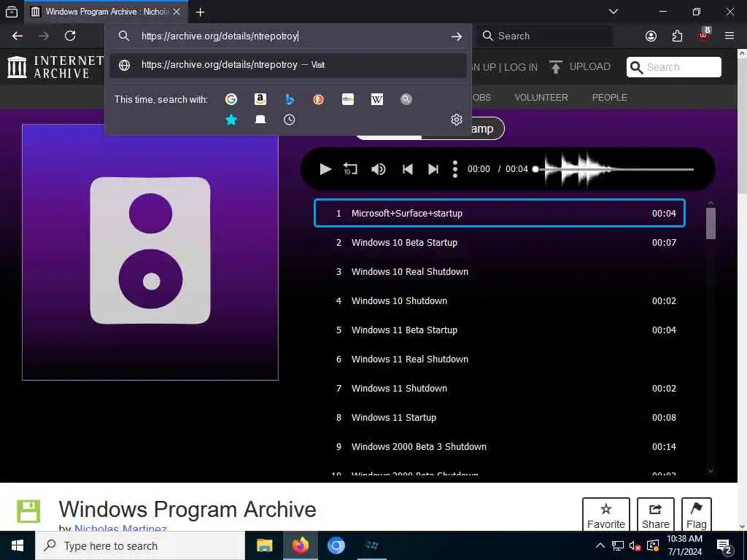Click the floppy disk software icon
This screenshot has height=560, width=747.
pos(28,511)
